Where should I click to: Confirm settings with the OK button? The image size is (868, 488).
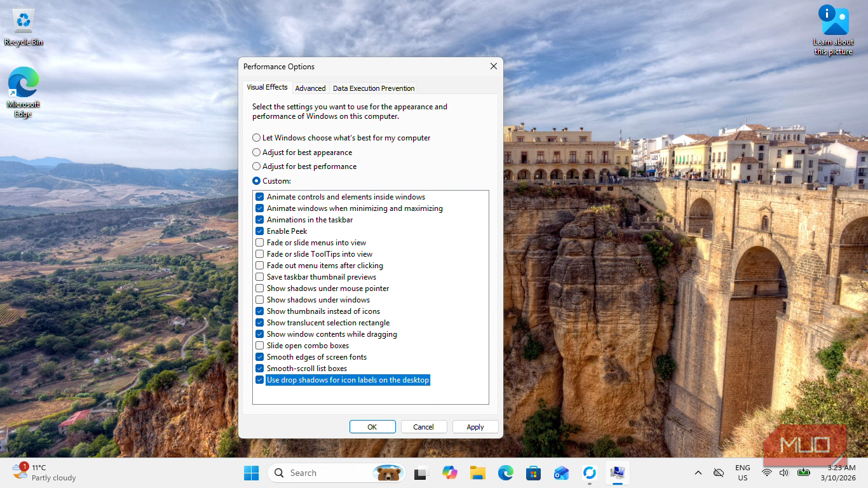point(372,427)
